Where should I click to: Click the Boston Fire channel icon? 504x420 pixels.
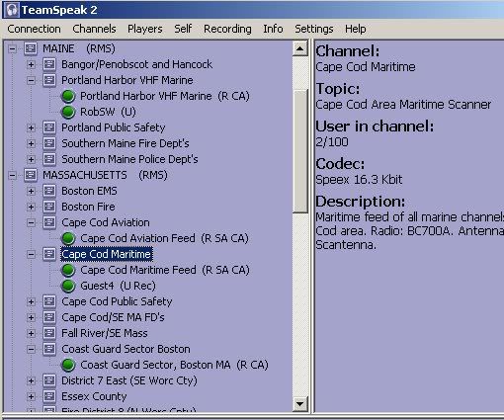[49, 207]
